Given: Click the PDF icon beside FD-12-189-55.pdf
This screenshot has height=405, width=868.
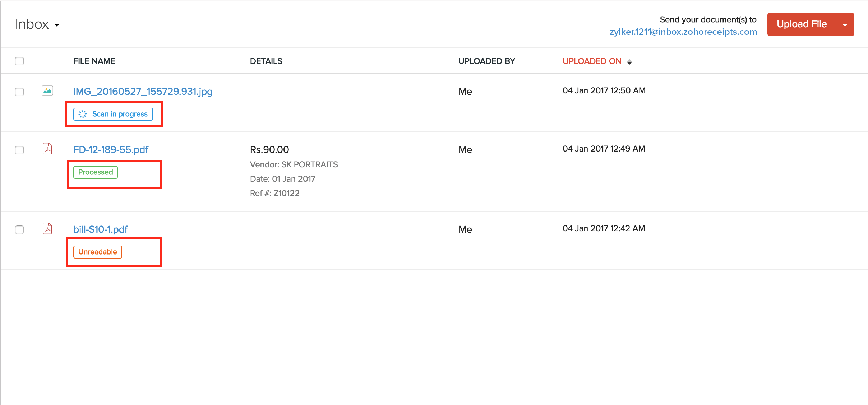Looking at the screenshot, I should [x=47, y=149].
